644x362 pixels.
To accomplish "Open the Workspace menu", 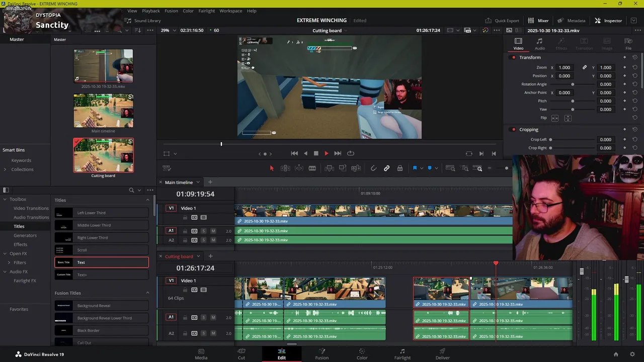I will tap(230, 11).
